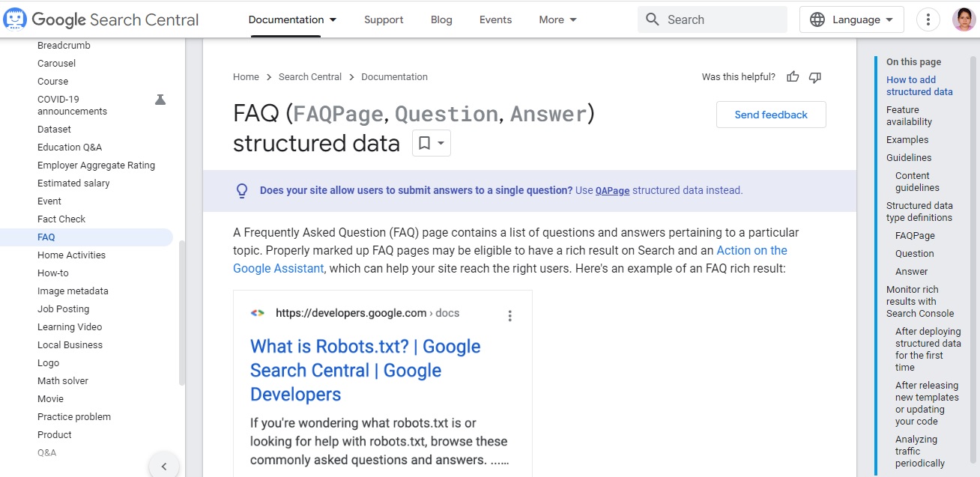The height and width of the screenshot is (477, 980).
Task: Click the beaker icon next to COVID-19 announcements
Action: 160,99
